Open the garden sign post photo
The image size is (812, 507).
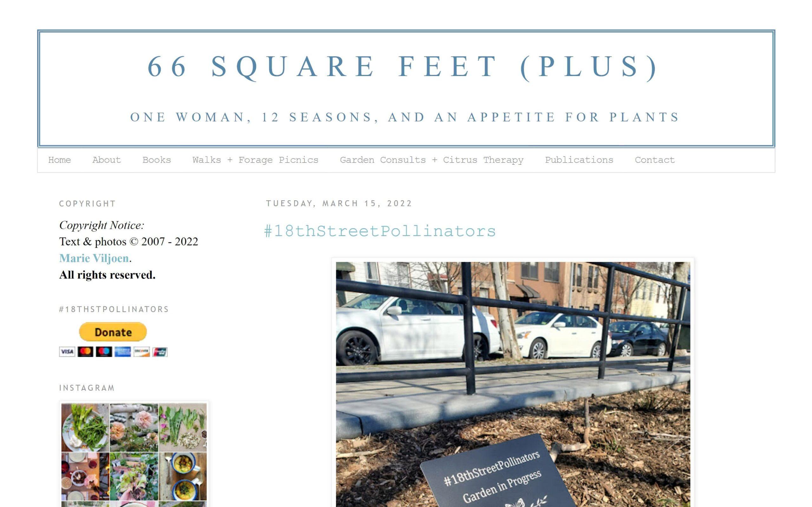pos(513,384)
